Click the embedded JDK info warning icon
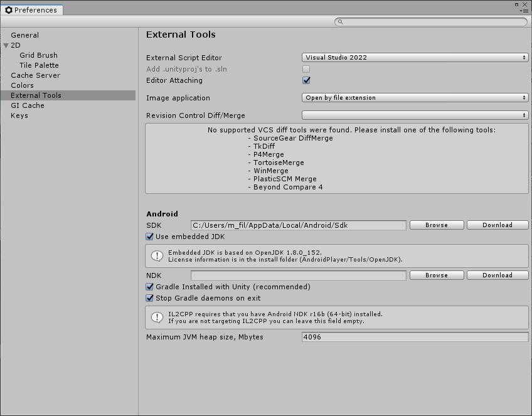 pos(157,256)
